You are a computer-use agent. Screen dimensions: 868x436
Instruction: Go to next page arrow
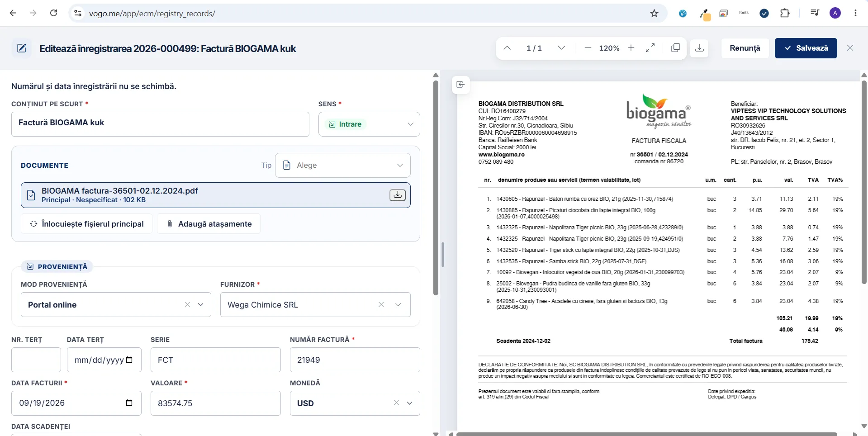pyautogui.click(x=561, y=48)
